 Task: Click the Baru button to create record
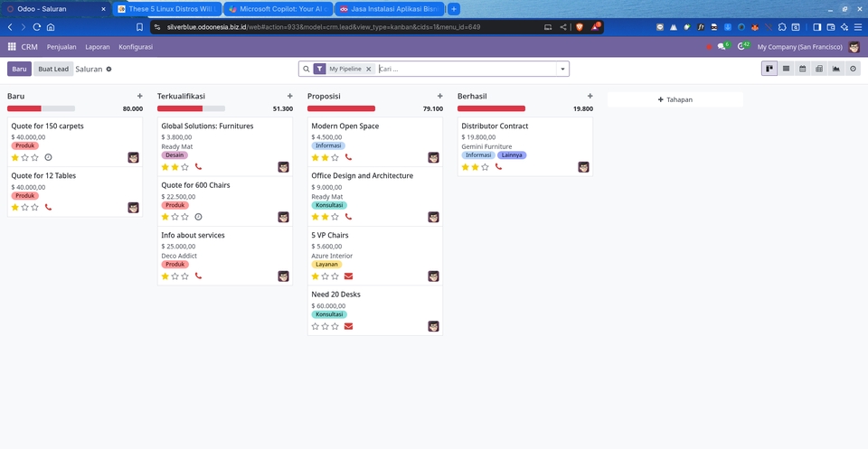click(x=19, y=69)
